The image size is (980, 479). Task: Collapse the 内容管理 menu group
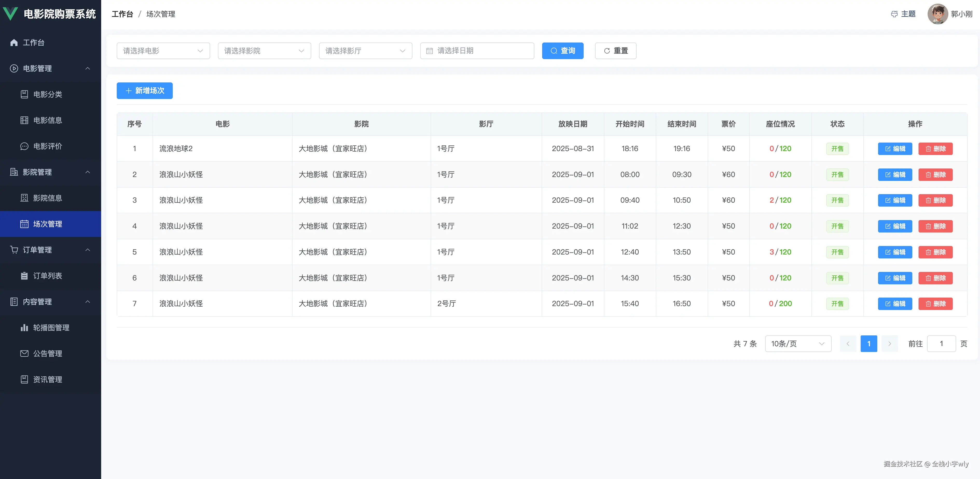coord(88,302)
